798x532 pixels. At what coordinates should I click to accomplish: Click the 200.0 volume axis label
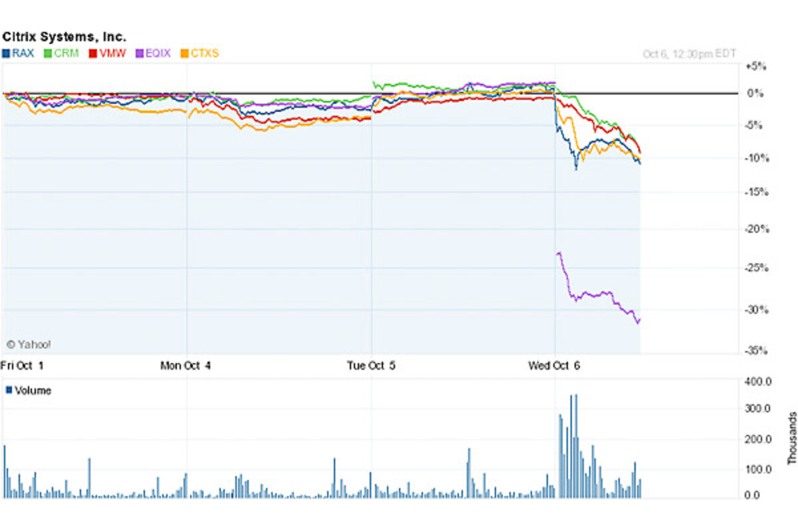757,440
